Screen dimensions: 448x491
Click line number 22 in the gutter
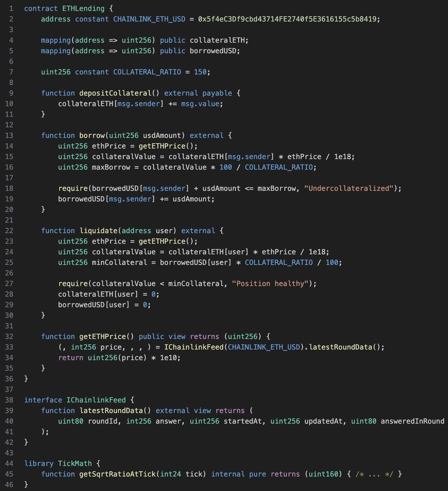(9, 231)
